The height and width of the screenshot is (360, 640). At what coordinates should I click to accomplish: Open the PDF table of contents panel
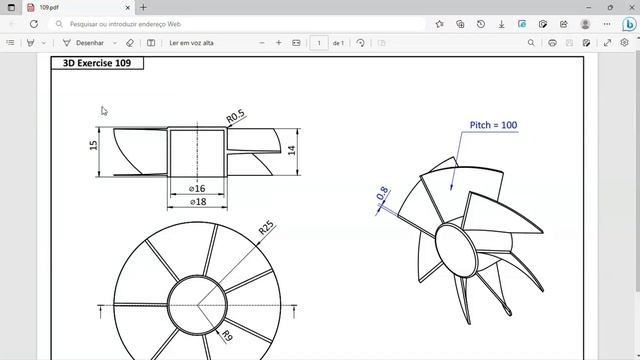10,43
